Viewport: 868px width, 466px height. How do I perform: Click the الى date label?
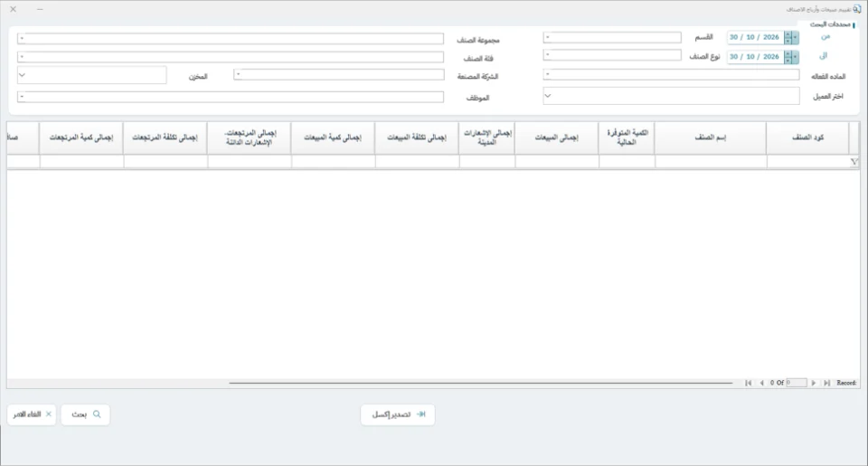pyautogui.click(x=824, y=56)
